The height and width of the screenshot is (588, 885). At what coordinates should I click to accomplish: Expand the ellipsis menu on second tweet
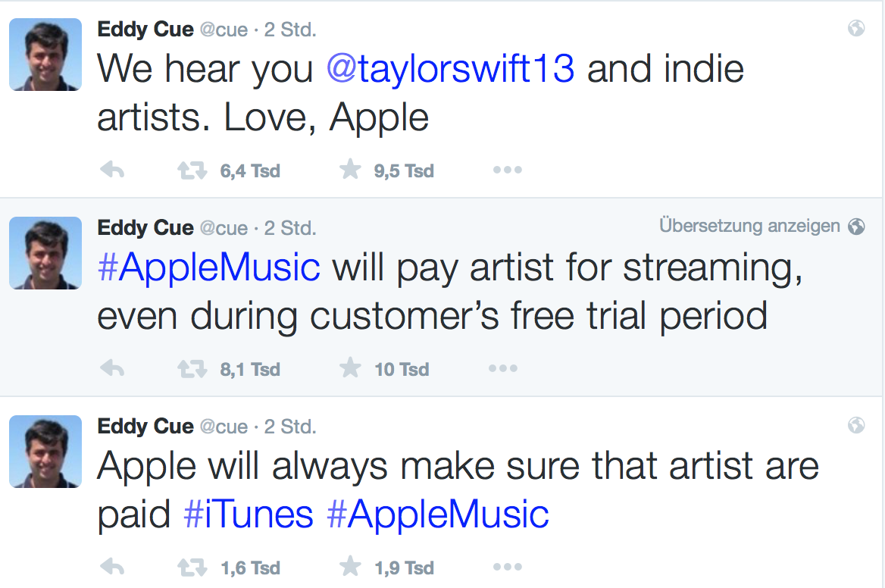coord(503,369)
